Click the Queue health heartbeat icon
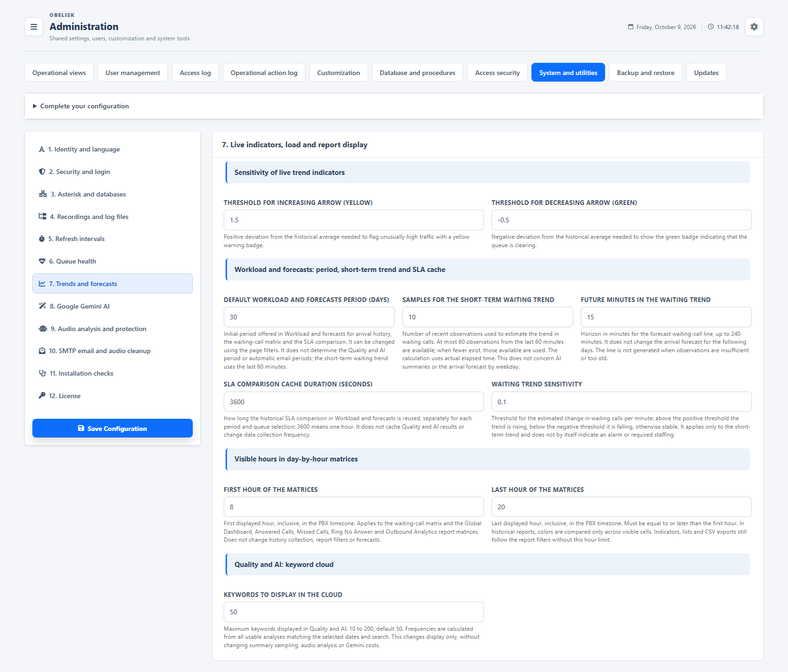The image size is (788, 672). (x=42, y=261)
